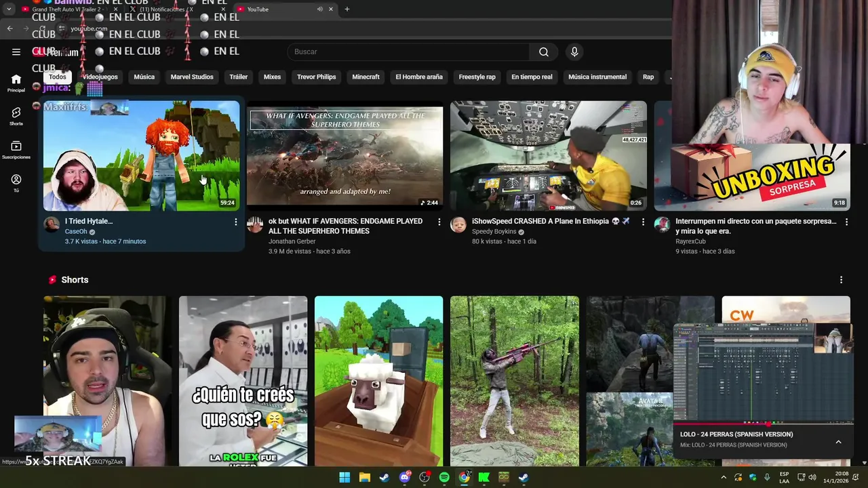Open Chrome tab search dropdown
Viewport: 868px width, 488px height.
[x=9, y=9]
